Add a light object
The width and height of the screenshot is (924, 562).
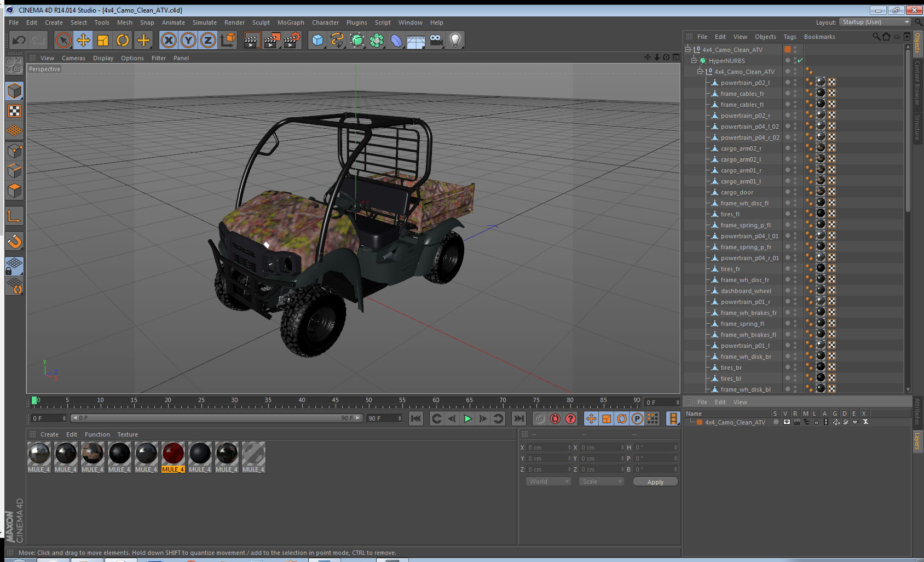pyautogui.click(x=455, y=40)
